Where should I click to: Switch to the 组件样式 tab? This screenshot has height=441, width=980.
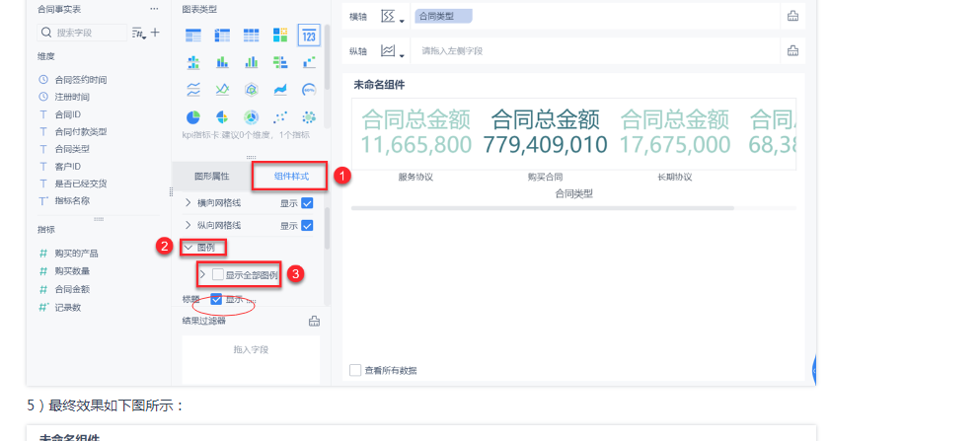291,177
